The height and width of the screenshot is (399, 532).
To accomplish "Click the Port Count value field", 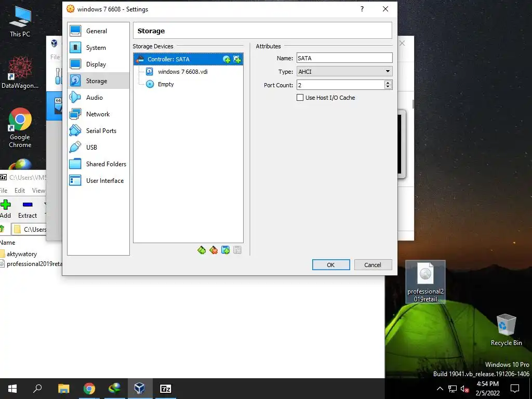I will pyautogui.click(x=340, y=85).
